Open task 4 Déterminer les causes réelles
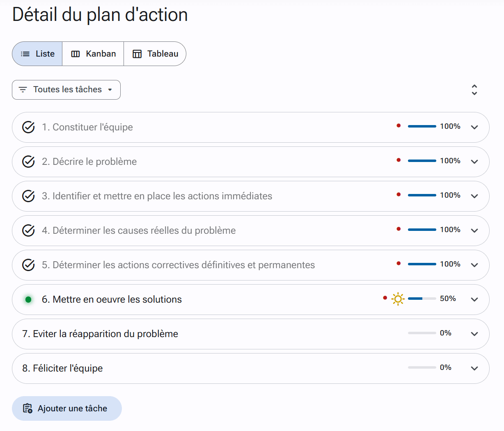 click(x=139, y=230)
